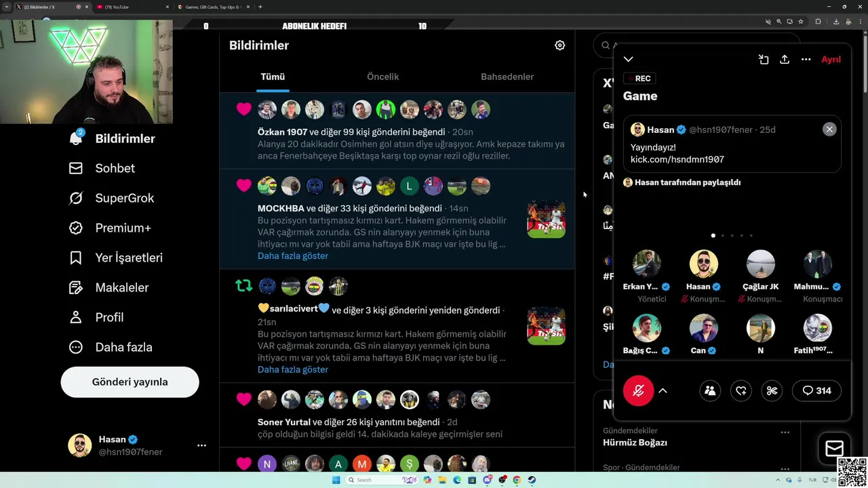Open post image thumbnail in sarılacivert repost
The height and width of the screenshot is (488, 868).
click(546, 325)
